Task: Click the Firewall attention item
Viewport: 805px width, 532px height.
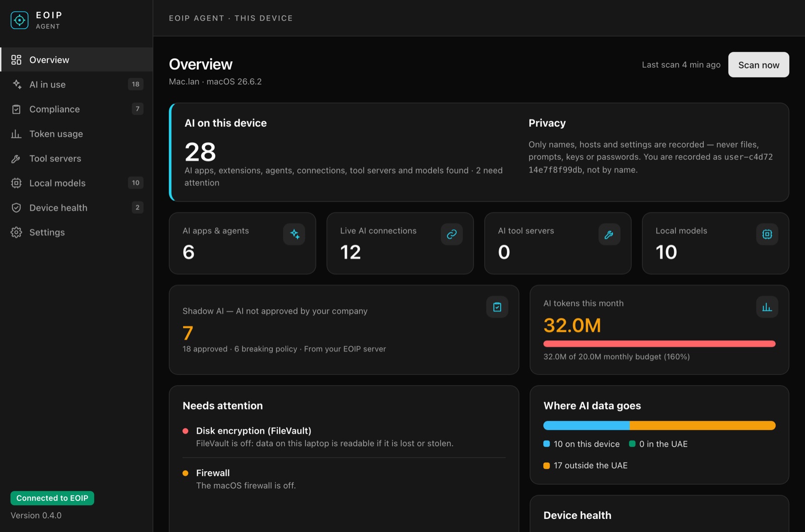Action: coord(344,479)
